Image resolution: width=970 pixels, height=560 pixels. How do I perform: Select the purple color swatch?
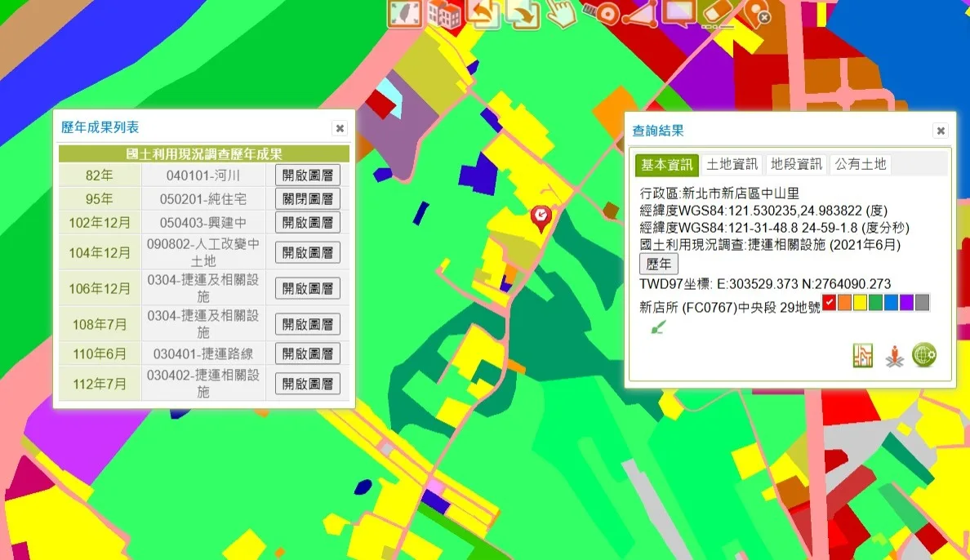[906, 302]
